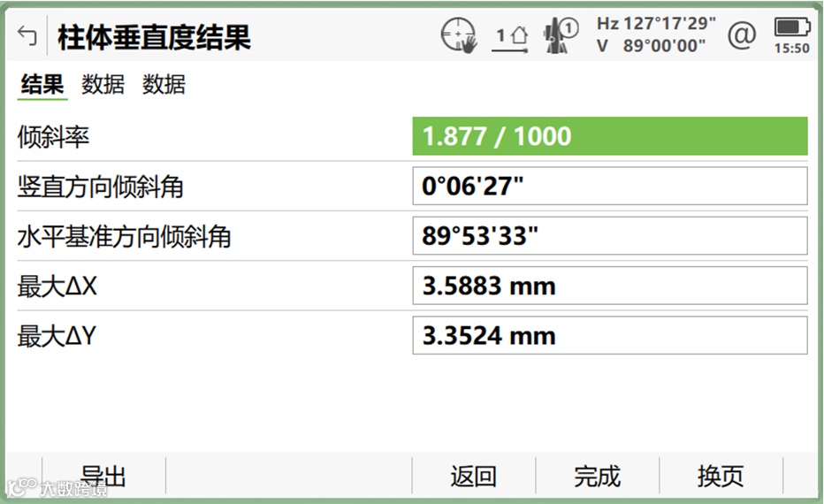The image size is (824, 504).
Task: Switch to the first 数据 tab
Action: (x=103, y=85)
